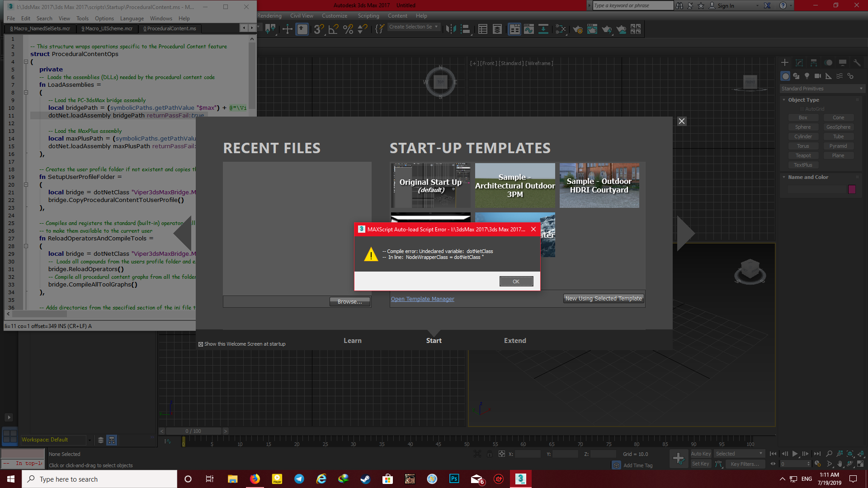Click the object name input field

coord(816,189)
